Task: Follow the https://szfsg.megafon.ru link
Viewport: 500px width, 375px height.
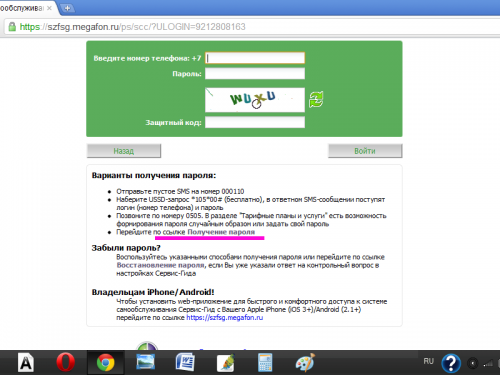Action: point(225,318)
